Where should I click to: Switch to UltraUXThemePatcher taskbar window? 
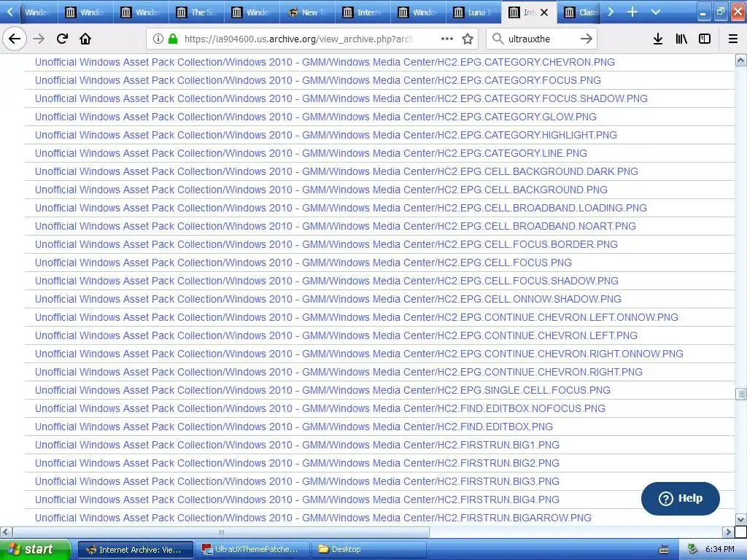252,550
